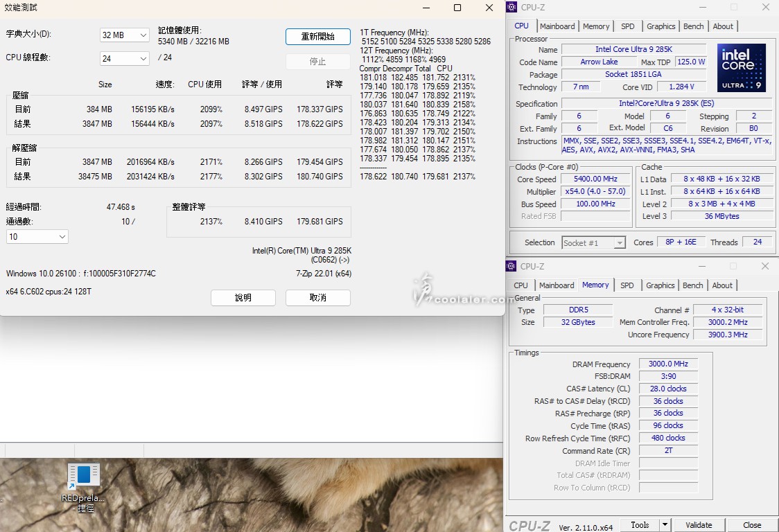Image resolution: width=779 pixels, height=532 pixels.
Task: Click the Tools button in CPU-Z
Action: 640,525
